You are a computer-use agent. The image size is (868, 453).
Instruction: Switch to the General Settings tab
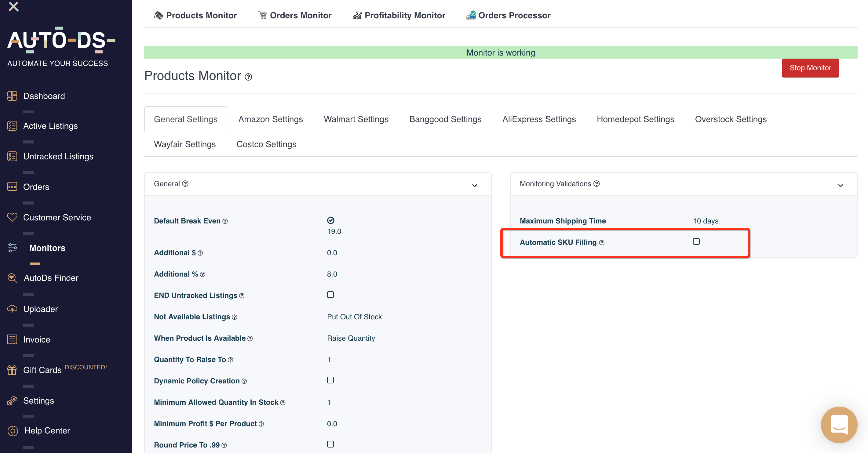click(186, 119)
